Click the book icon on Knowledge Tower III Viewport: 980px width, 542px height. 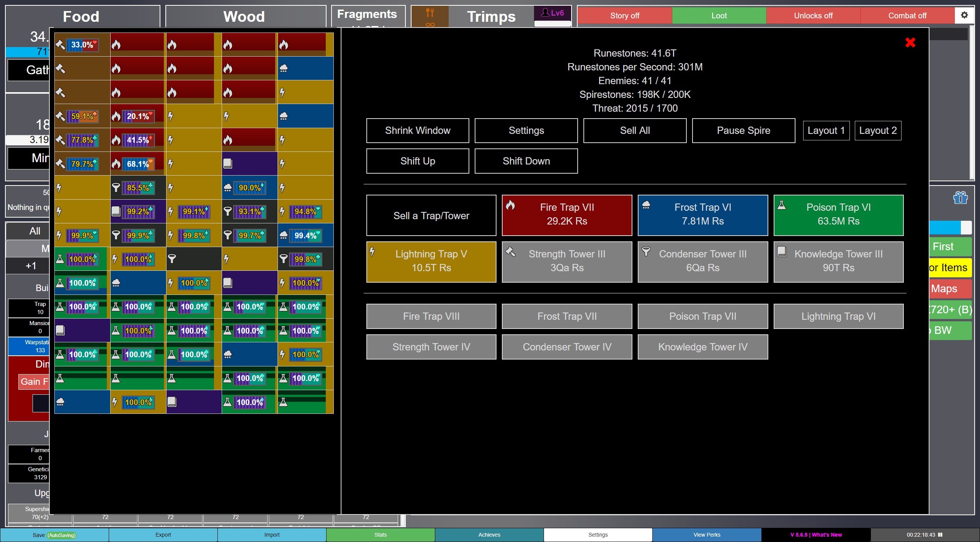coord(782,252)
